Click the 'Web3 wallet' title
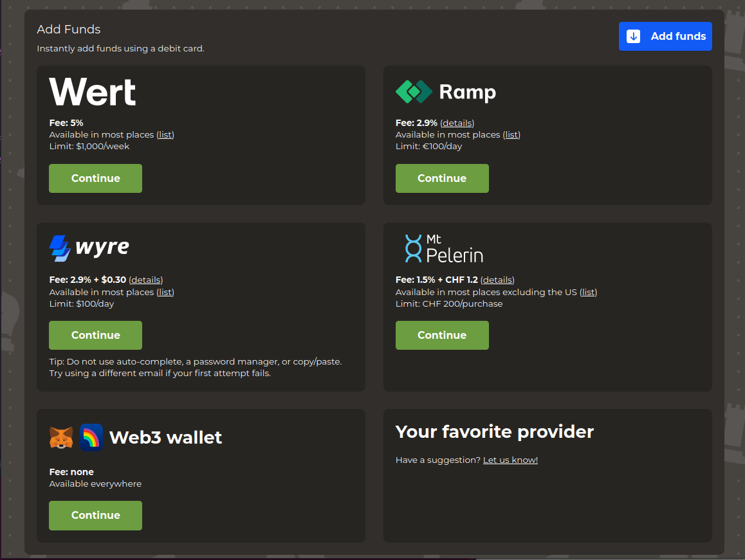The image size is (745, 560). click(x=166, y=437)
